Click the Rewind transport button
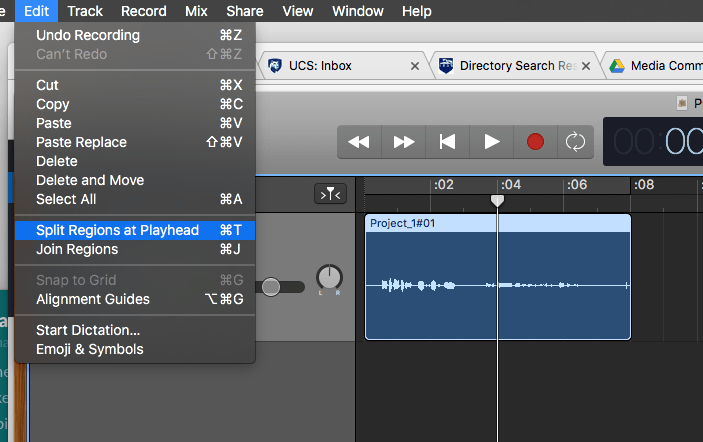This screenshot has height=442, width=703. point(359,142)
